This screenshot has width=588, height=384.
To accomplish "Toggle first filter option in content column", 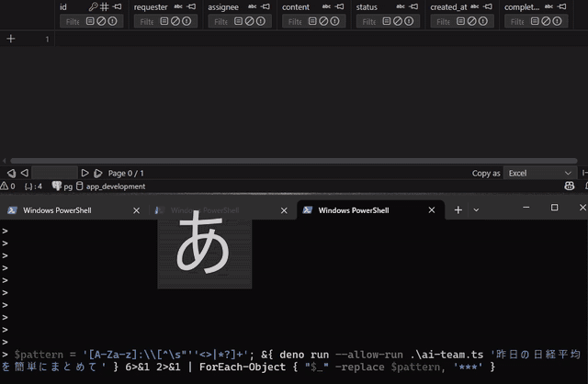I will tap(314, 21).
